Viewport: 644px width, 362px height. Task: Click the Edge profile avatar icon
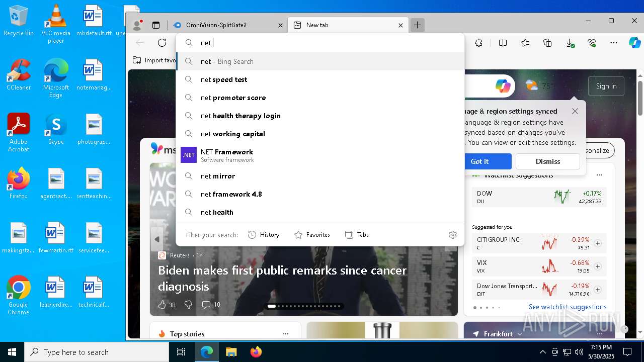pyautogui.click(x=136, y=25)
